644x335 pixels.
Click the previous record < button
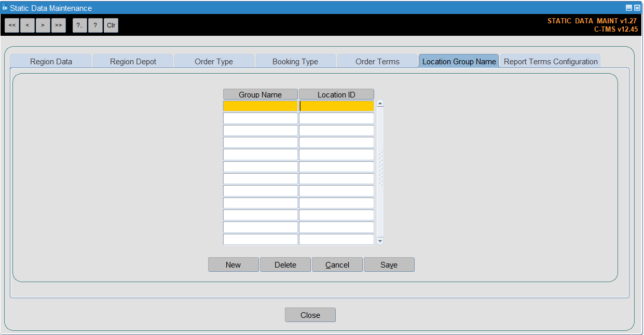[x=28, y=25]
